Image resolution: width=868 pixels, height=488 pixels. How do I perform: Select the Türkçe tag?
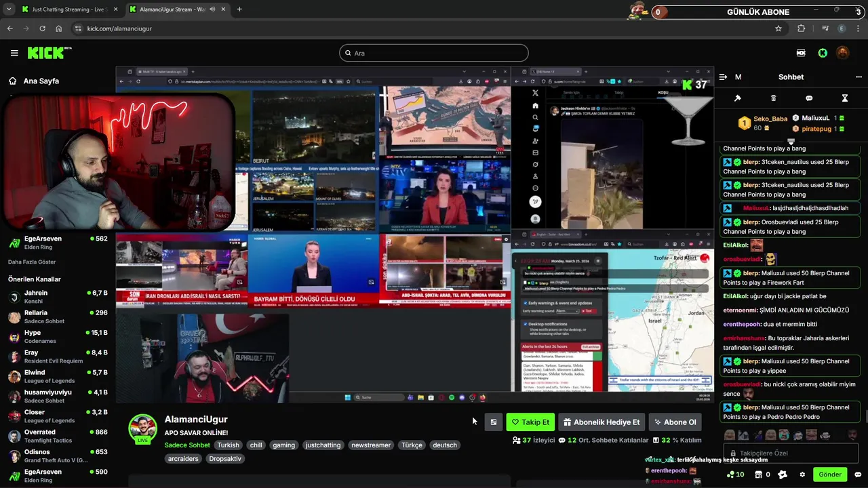click(x=412, y=445)
